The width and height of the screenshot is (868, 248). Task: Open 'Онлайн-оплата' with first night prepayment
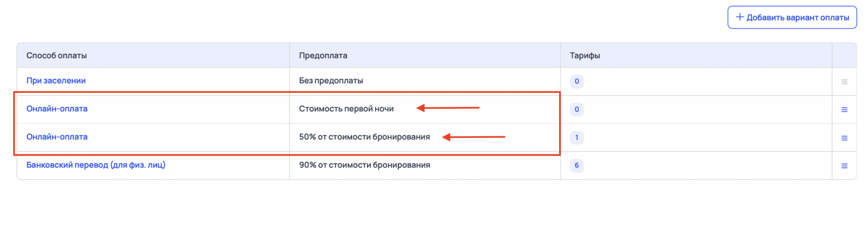coord(57,109)
